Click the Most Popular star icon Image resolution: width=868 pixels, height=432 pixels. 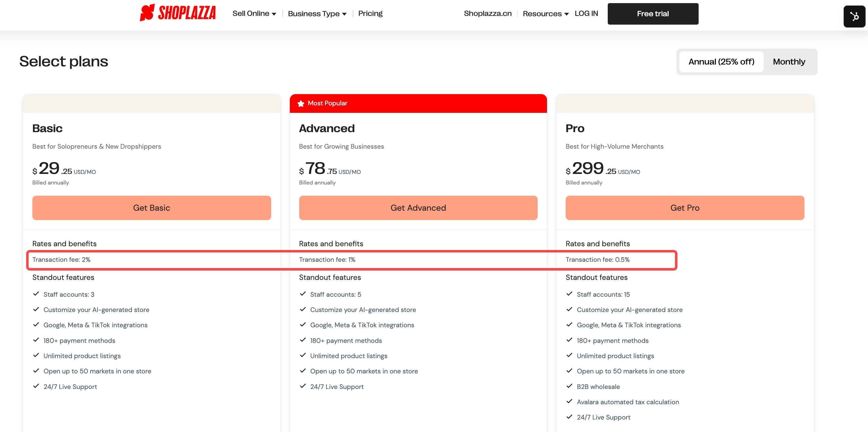(x=301, y=103)
